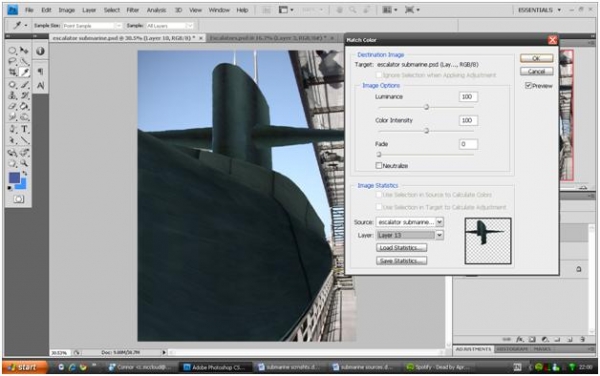Viewport: 600px width, 376px height.
Task: Open the Screen Mode dropdown
Action: [412, 10]
